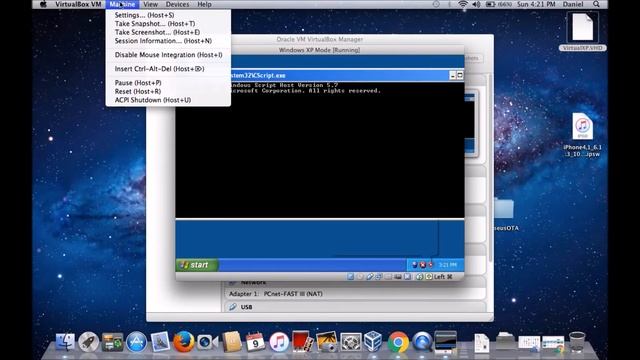
Task: Click the Windows XP start button
Action: [197, 265]
